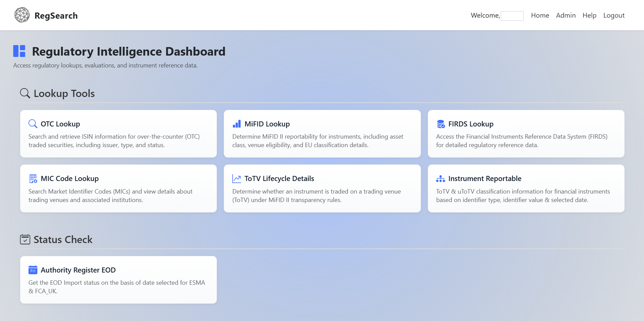This screenshot has height=321, width=644.
Task: Open the FIRDS Lookup tool
Action: 526,134
